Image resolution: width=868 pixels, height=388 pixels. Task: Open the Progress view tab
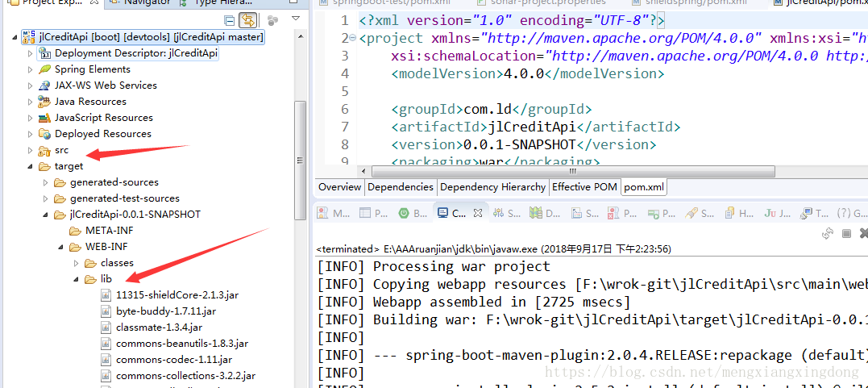661,213
